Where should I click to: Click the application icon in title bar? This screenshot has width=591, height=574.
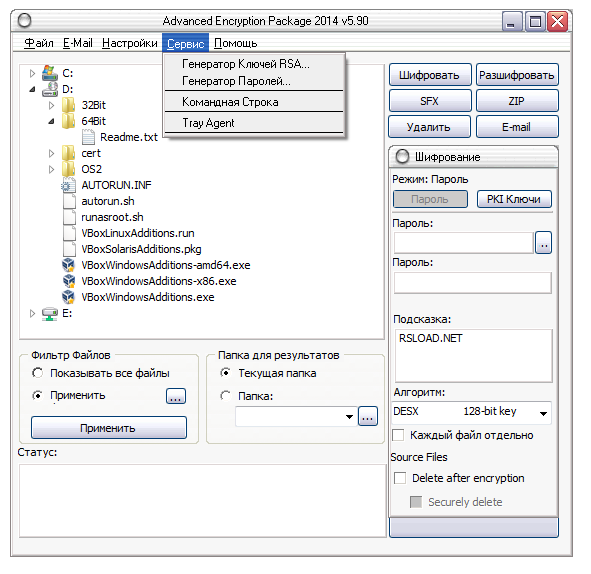click(x=24, y=20)
